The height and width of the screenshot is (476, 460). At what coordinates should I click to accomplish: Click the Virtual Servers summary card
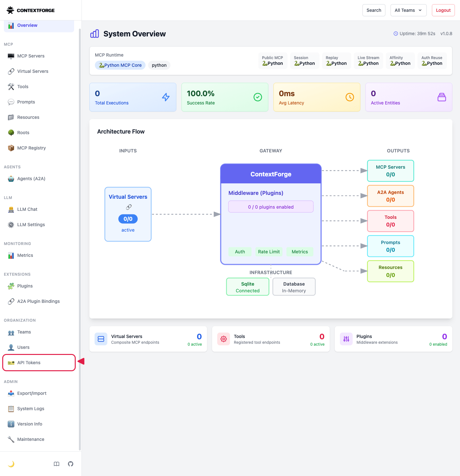tap(148, 339)
